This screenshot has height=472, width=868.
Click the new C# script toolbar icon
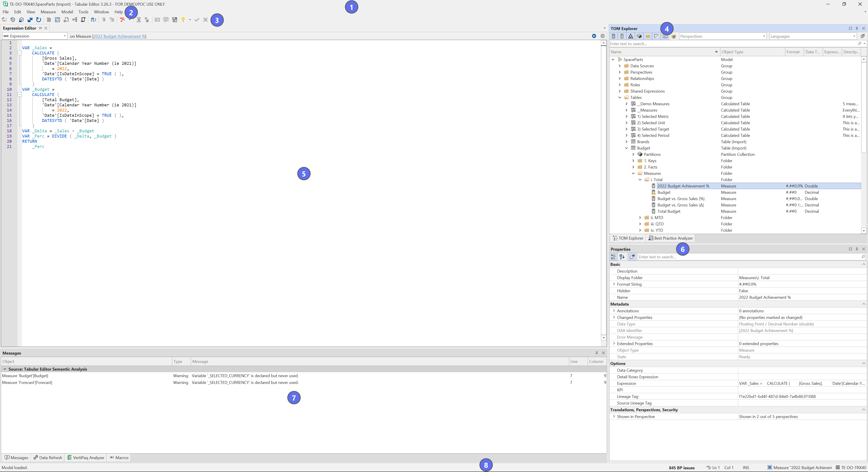coord(83,20)
